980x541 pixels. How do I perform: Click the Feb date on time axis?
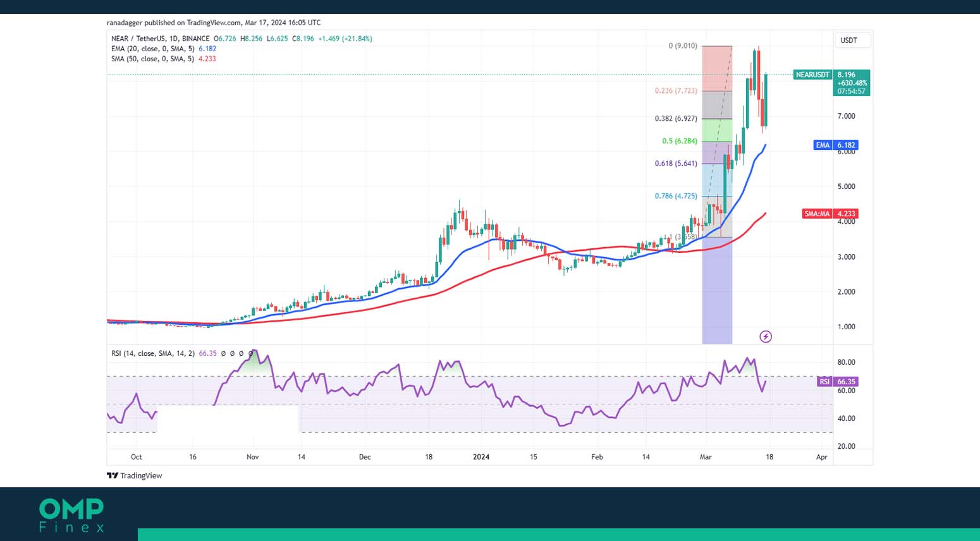[597, 457]
